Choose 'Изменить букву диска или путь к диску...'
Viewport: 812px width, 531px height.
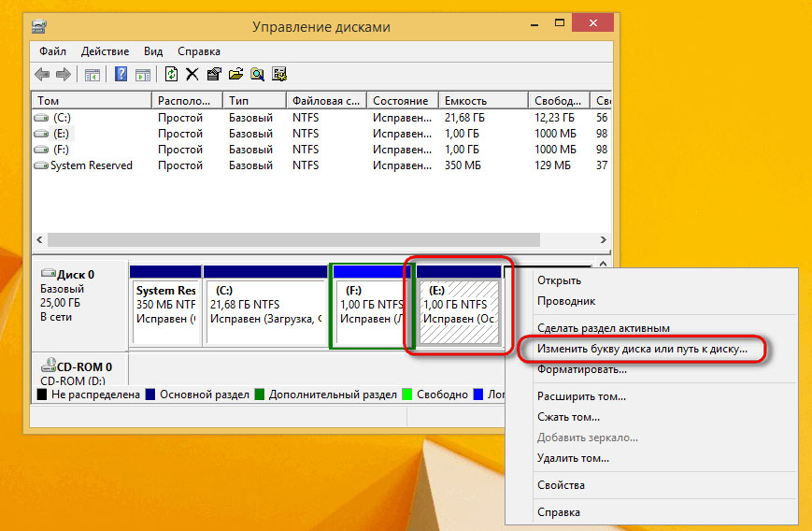pyautogui.click(x=642, y=349)
